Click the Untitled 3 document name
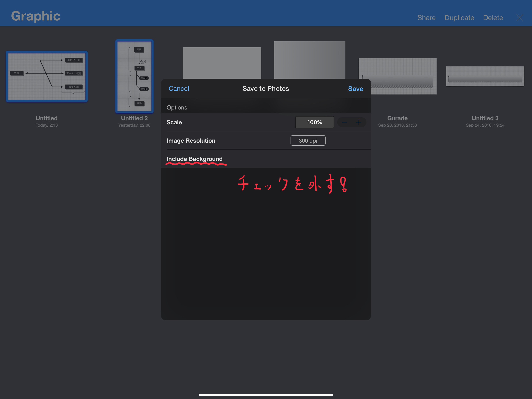532x399 pixels. (x=485, y=118)
